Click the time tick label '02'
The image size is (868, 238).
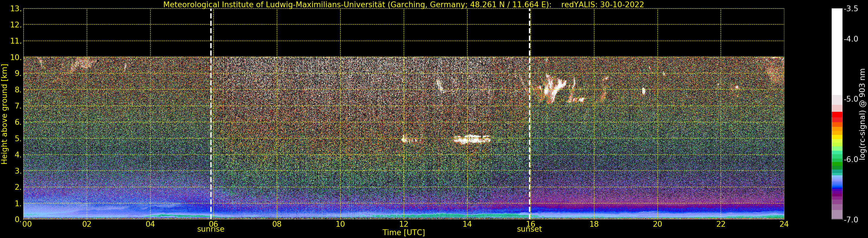[87, 224]
